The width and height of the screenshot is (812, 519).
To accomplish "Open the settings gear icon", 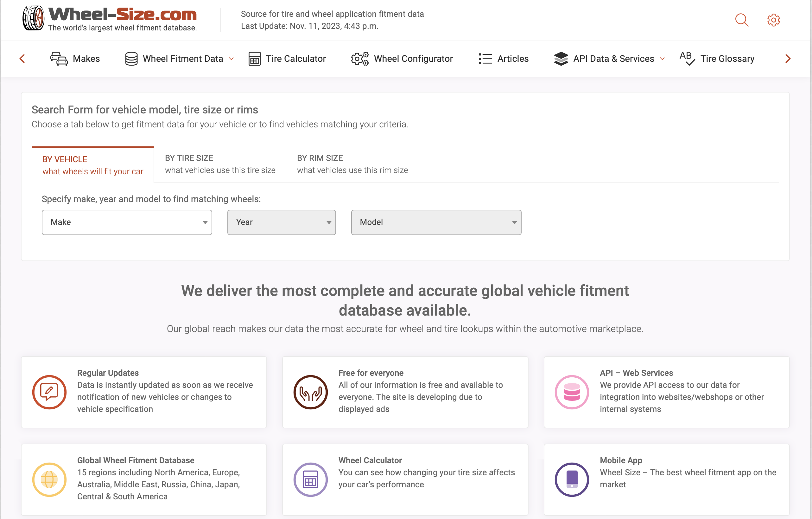I will point(773,20).
